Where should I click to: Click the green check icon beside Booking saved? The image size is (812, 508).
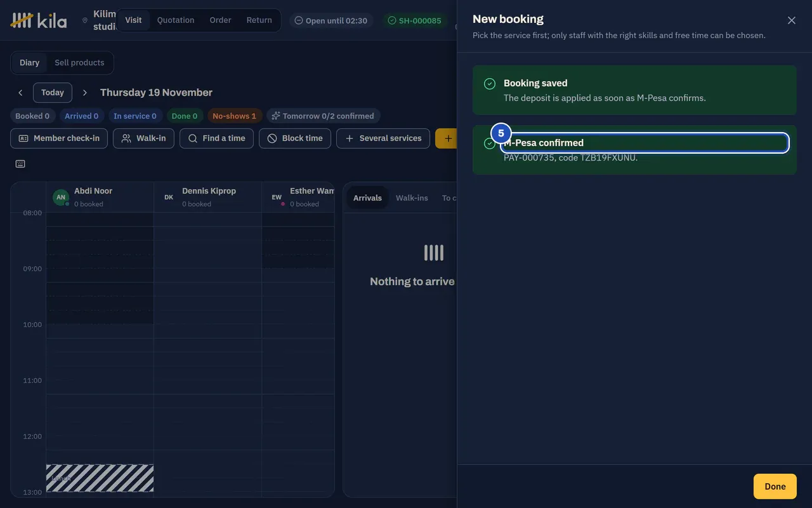[490, 84]
